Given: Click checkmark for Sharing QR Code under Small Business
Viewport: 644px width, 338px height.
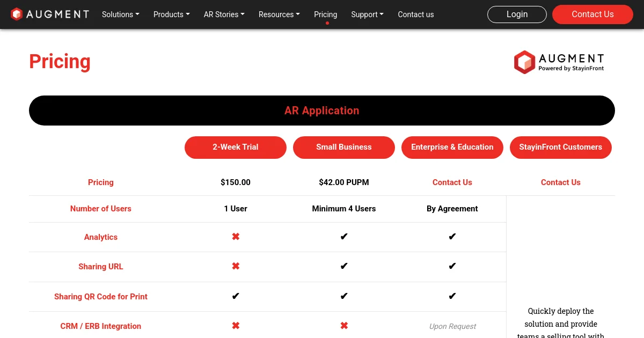Looking at the screenshot, I should coord(344,296).
